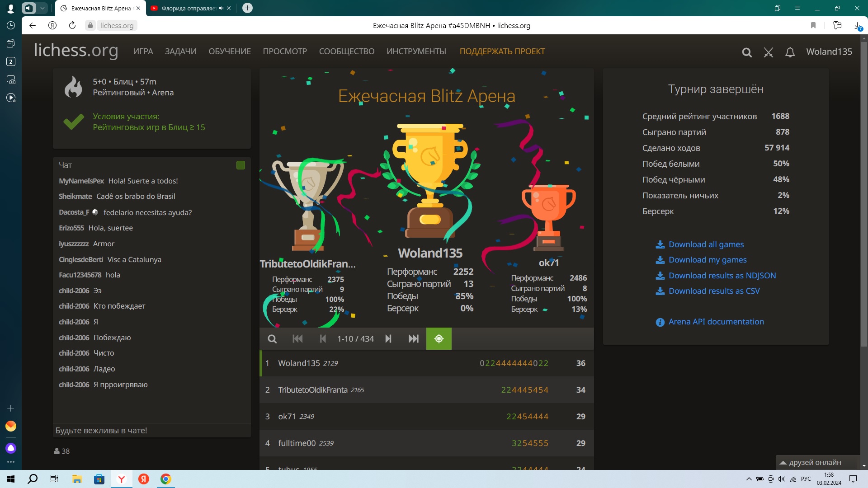The image size is (868, 488).
Task: Open Windows Start button
Action: tap(11, 479)
